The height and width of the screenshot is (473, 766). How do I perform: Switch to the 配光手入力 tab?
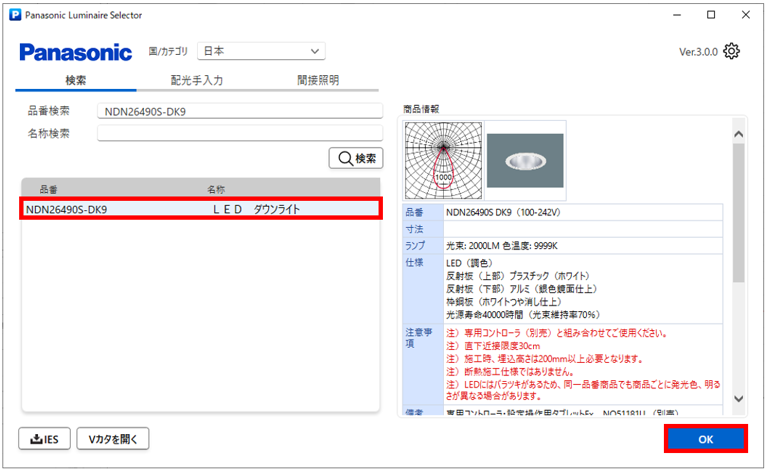click(196, 80)
